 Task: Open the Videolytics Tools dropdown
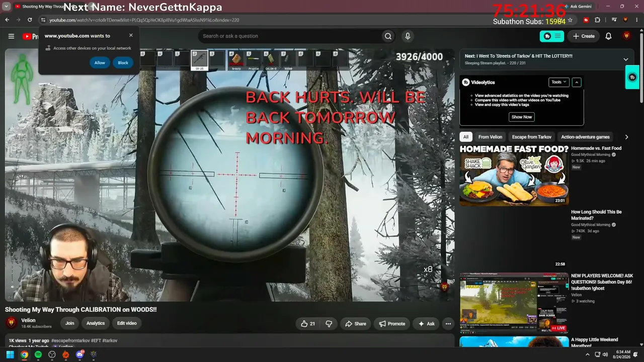tap(558, 82)
